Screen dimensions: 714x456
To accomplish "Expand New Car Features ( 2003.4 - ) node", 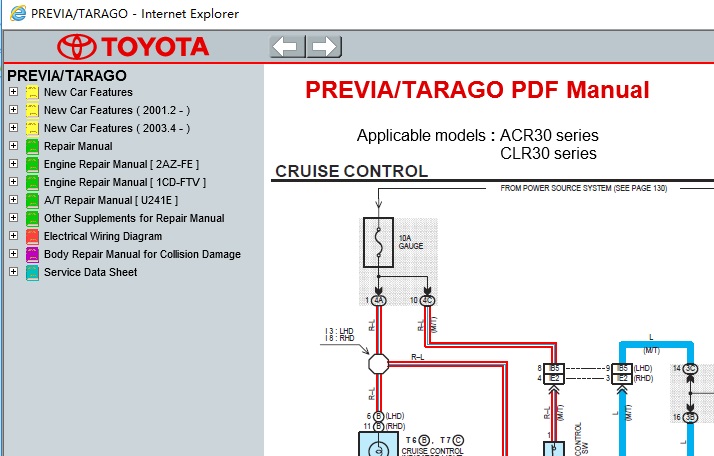I will pos(14,128).
